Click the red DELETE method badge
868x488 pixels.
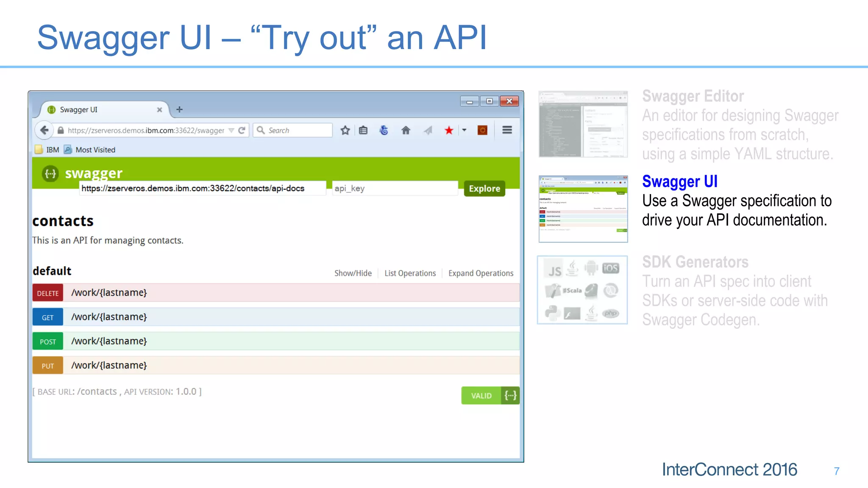48,293
